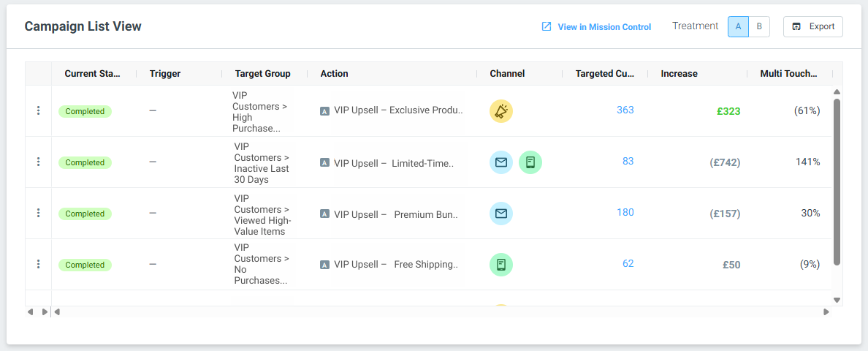Click vertical scrollbar up arrow

point(837,91)
